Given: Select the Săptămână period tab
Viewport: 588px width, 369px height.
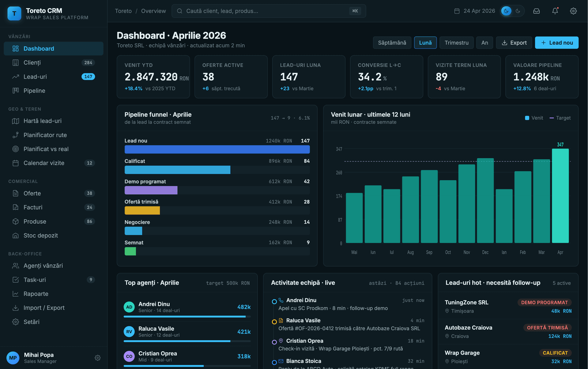Looking at the screenshot, I should click(x=392, y=43).
